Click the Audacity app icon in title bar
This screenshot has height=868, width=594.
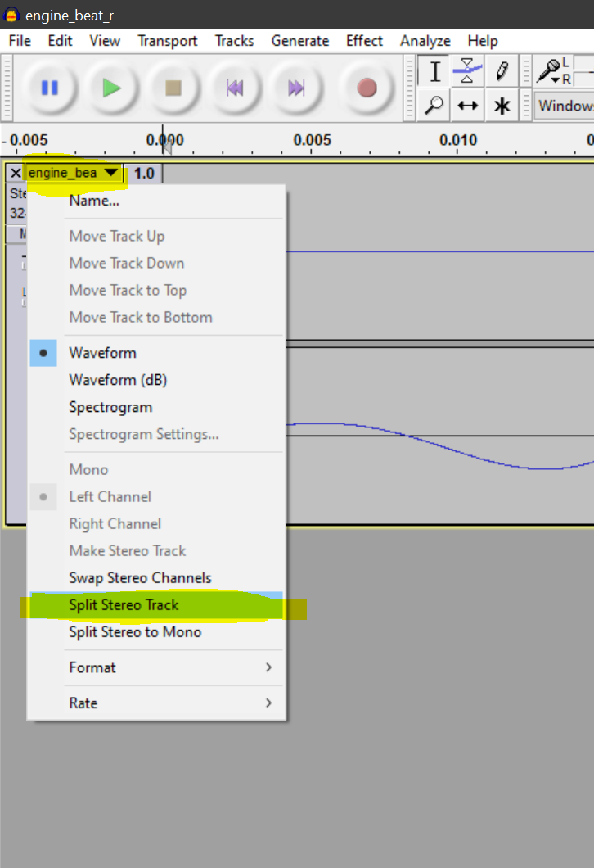[11, 15]
